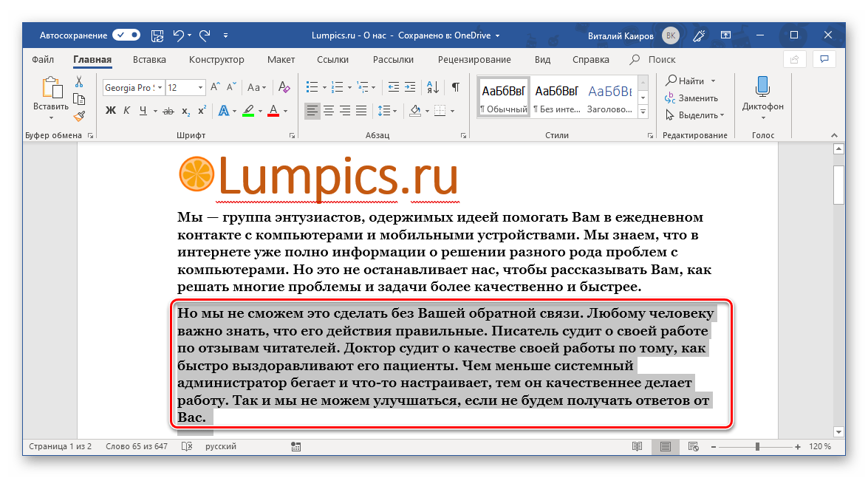
Task: Open the Вставка ribbon tab
Action: tap(149, 60)
